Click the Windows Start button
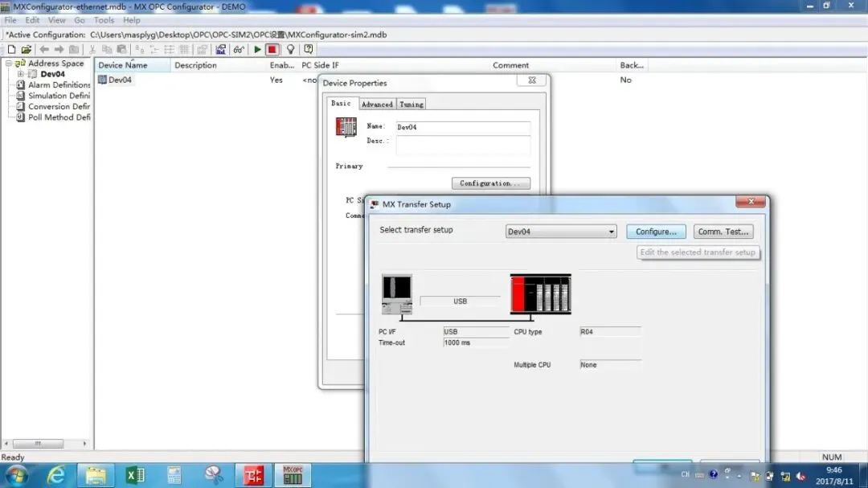This screenshot has height=488, width=868. 17,476
